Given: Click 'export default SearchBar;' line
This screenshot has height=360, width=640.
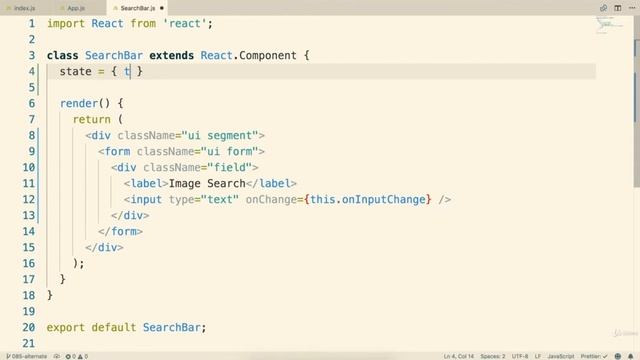Looking at the screenshot, I should [127, 327].
